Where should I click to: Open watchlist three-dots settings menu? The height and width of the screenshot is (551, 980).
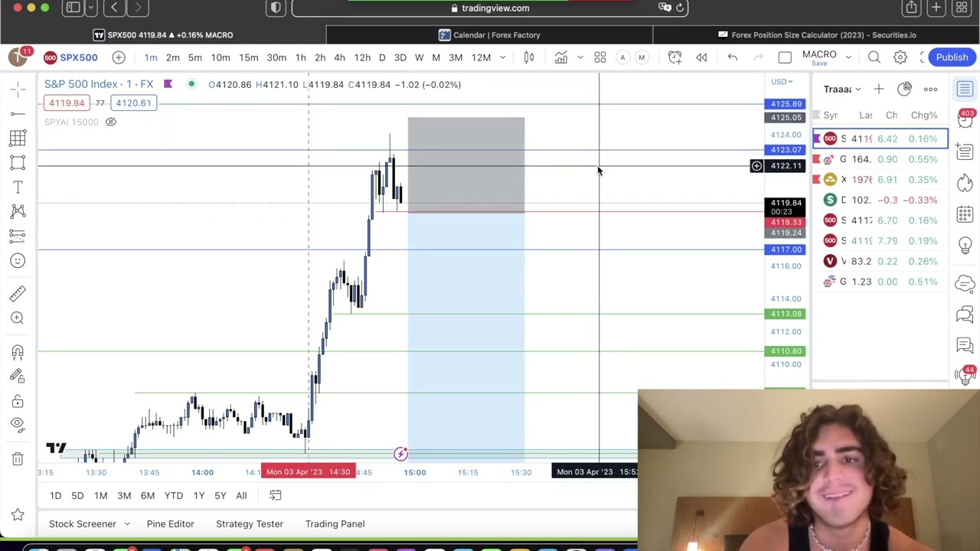click(930, 90)
